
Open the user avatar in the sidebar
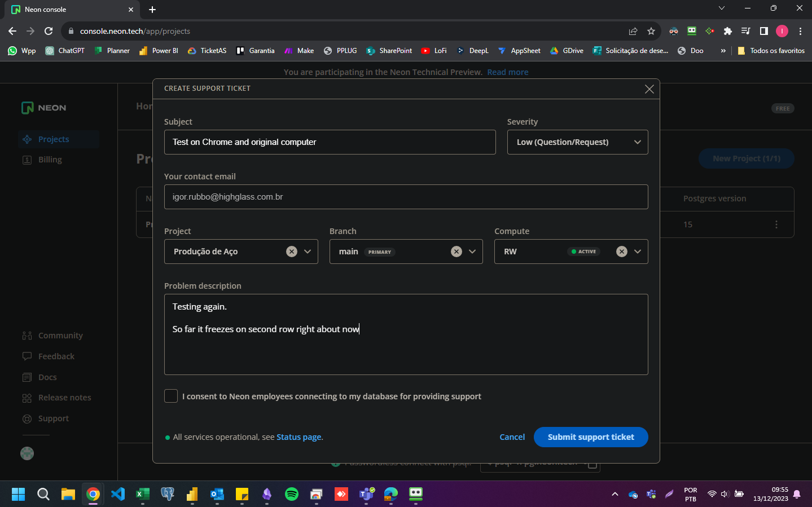(27, 453)
